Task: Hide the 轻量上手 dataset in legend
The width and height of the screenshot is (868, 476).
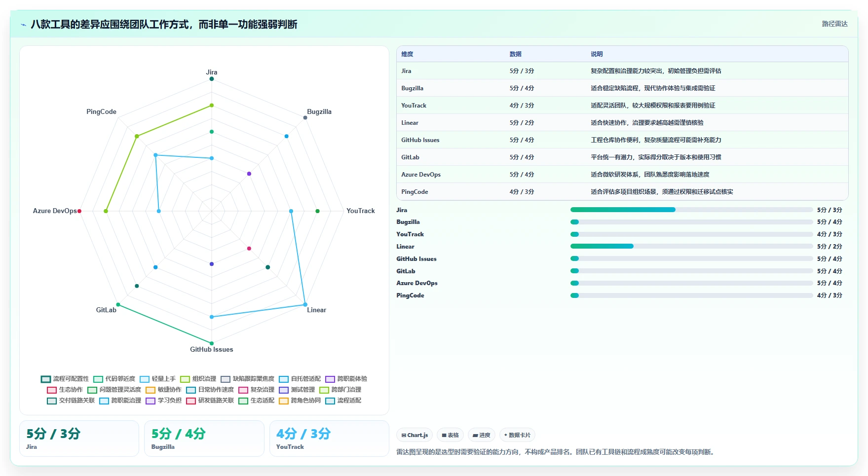Action: (x=158, y=379)
